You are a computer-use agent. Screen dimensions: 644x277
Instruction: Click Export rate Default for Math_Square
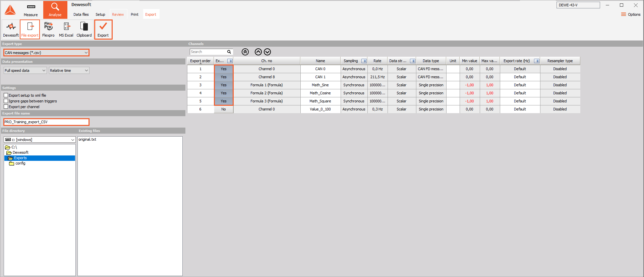click(x=520, y=101)
